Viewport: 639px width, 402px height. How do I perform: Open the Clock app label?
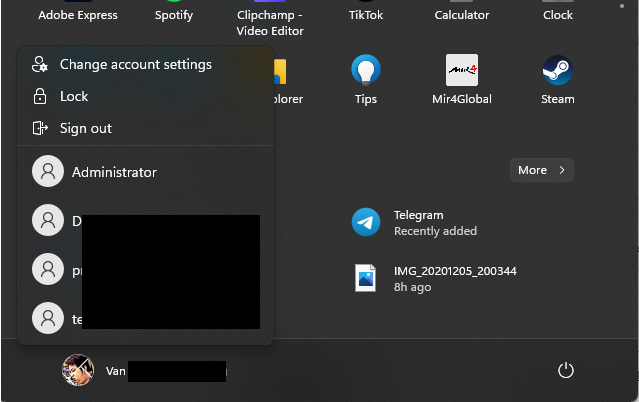(x=557, y=15)
